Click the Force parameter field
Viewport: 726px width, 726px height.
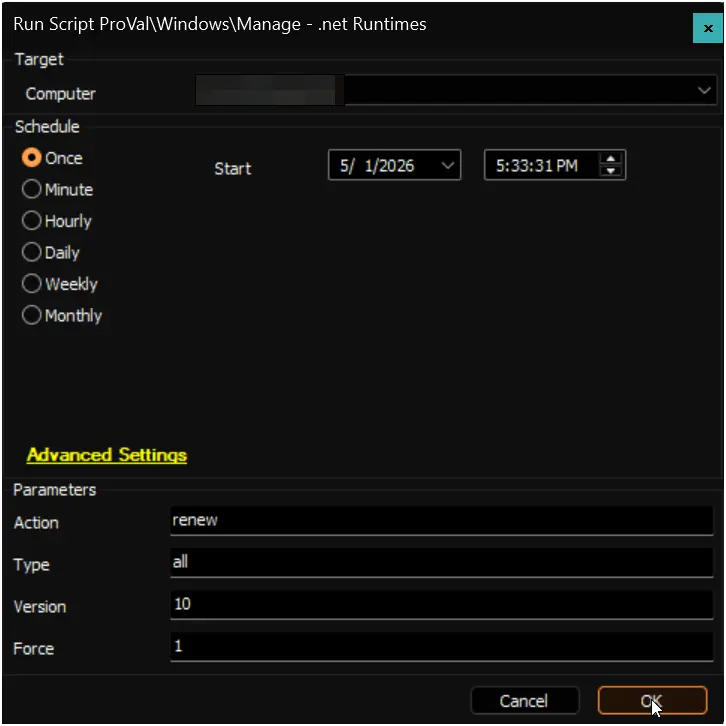(x=442, y=647)
